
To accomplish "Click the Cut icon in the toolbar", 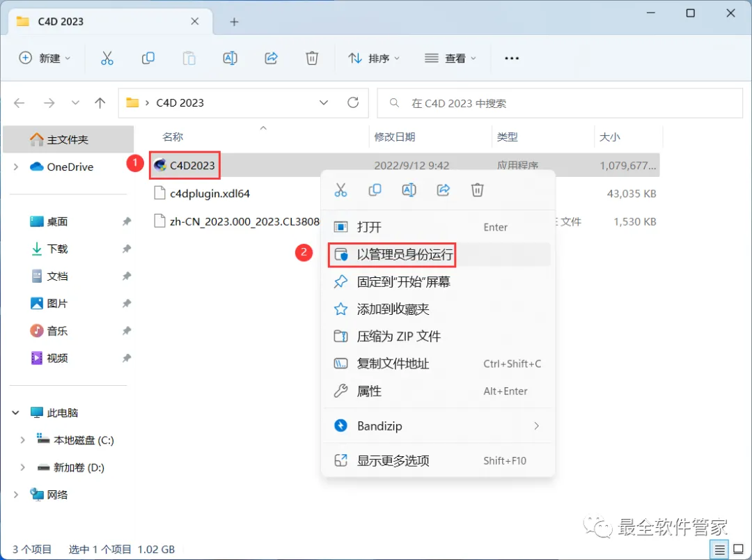I will [107, 58].
